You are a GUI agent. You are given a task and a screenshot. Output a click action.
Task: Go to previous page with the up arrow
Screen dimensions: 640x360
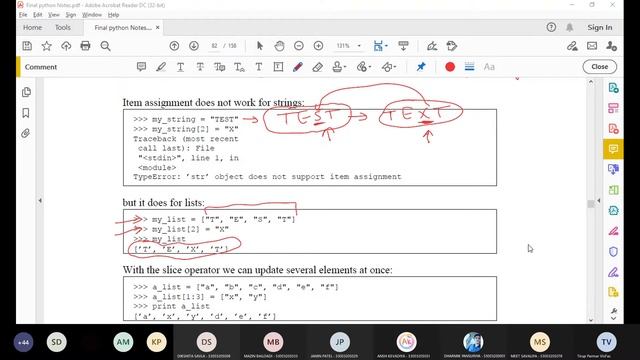coord(174,46)
